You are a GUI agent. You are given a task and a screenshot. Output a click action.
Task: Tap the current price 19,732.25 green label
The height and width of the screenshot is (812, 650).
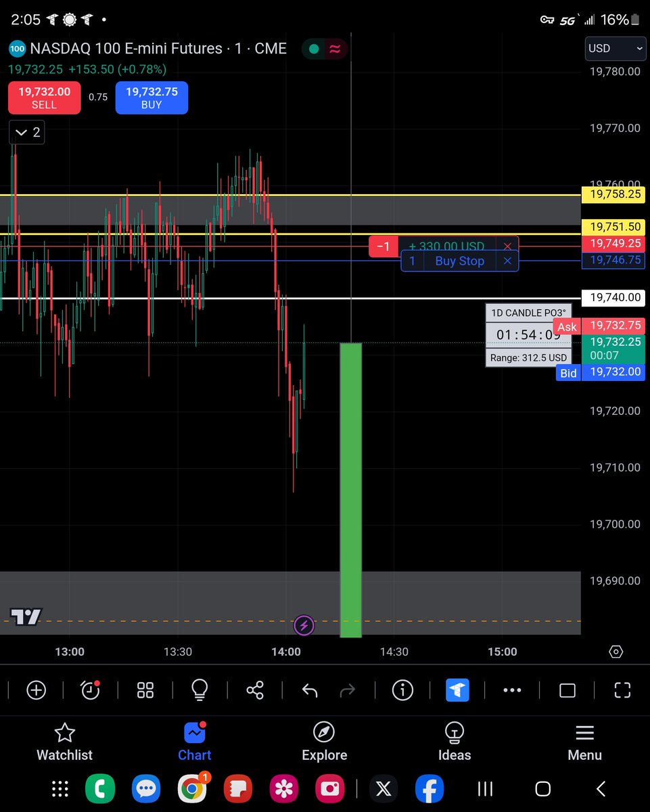click(614, 349)
